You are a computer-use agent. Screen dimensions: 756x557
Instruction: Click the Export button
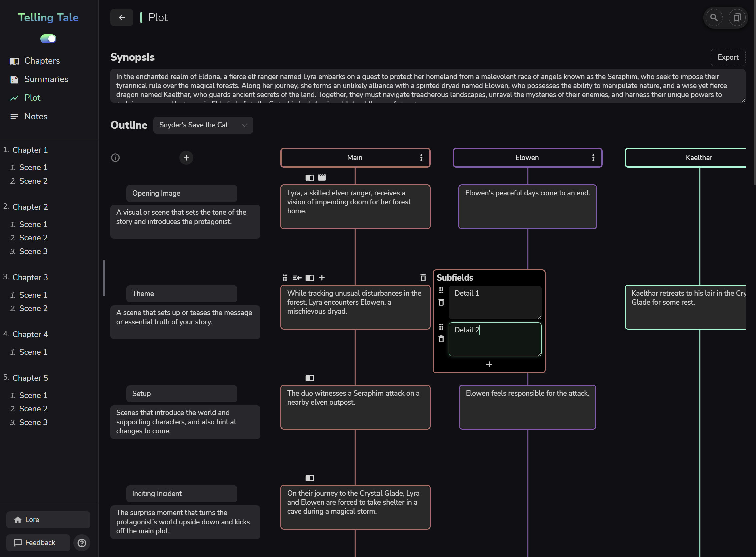click(x=728, y=57)
